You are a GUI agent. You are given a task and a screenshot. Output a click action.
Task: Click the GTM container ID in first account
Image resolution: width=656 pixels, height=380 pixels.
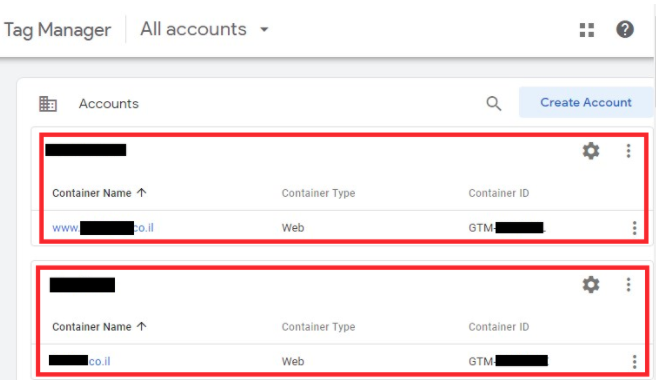[507, 228]
